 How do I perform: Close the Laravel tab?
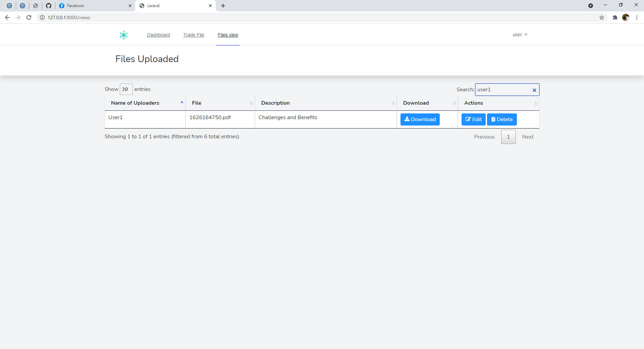(210, 6)
